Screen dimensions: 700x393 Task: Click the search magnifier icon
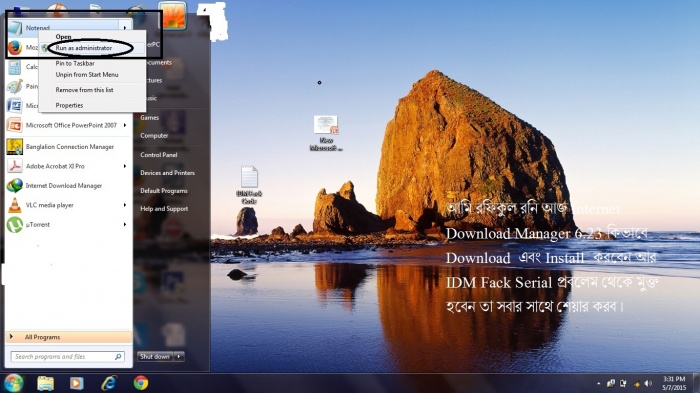[118, 357]
